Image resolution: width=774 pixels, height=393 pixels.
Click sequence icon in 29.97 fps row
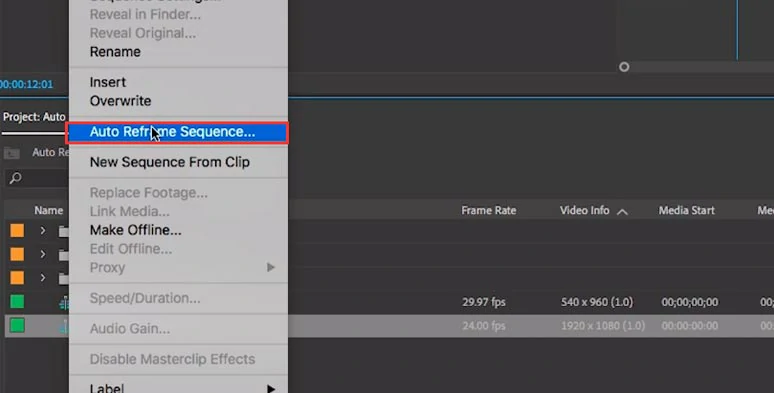click(64, 302)
